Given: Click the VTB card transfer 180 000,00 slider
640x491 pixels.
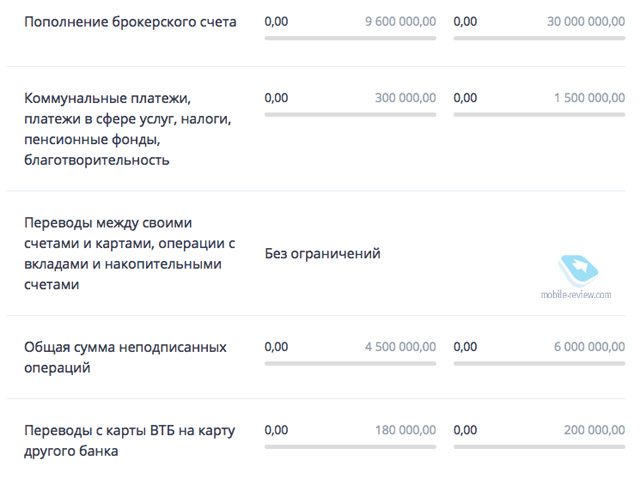Looking at the screenshot, I should pyautogui.click(x=350, y=448).
